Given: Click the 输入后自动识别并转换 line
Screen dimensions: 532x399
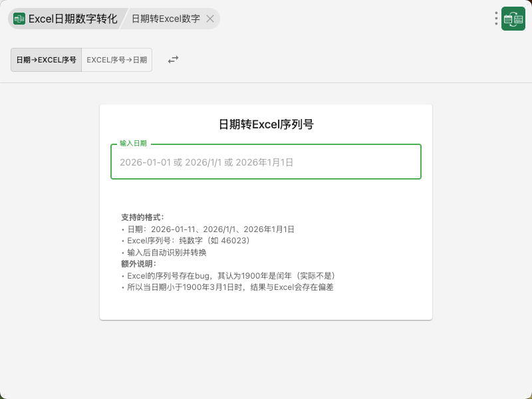Looking at the screenshot, I should [164, 253].
